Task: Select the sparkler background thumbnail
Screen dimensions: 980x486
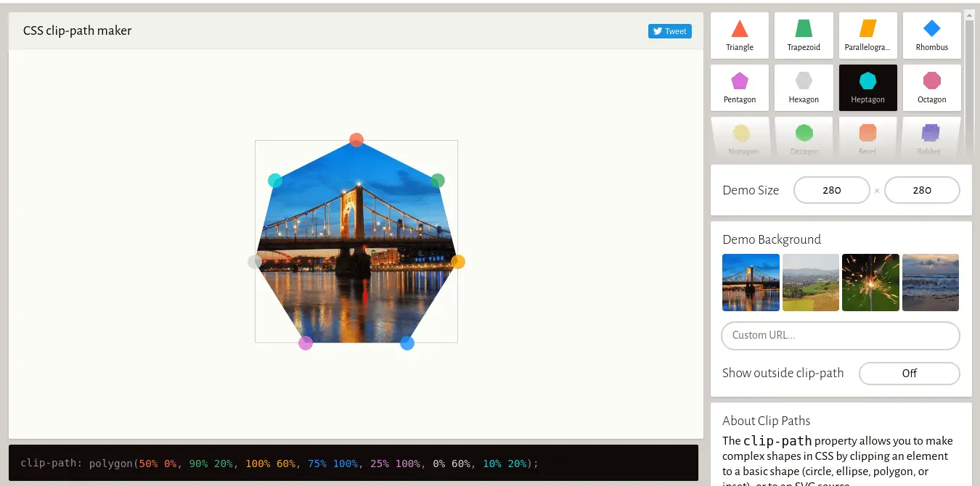Action: [x=870, y=282]
